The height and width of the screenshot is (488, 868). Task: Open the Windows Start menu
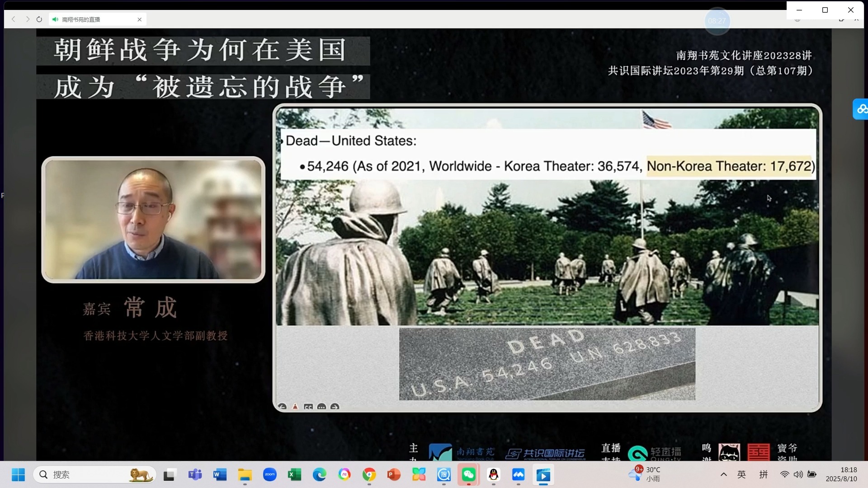tap(19, 474)
